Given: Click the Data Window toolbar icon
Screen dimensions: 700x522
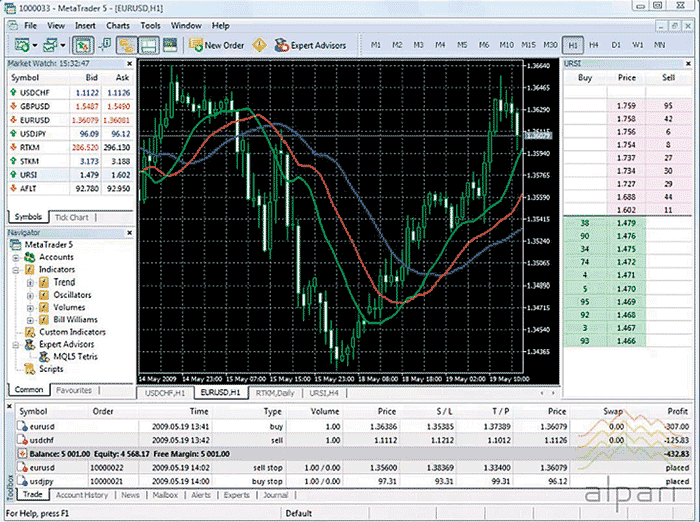Looking at the screenshot, I should [x=106, y=45].
